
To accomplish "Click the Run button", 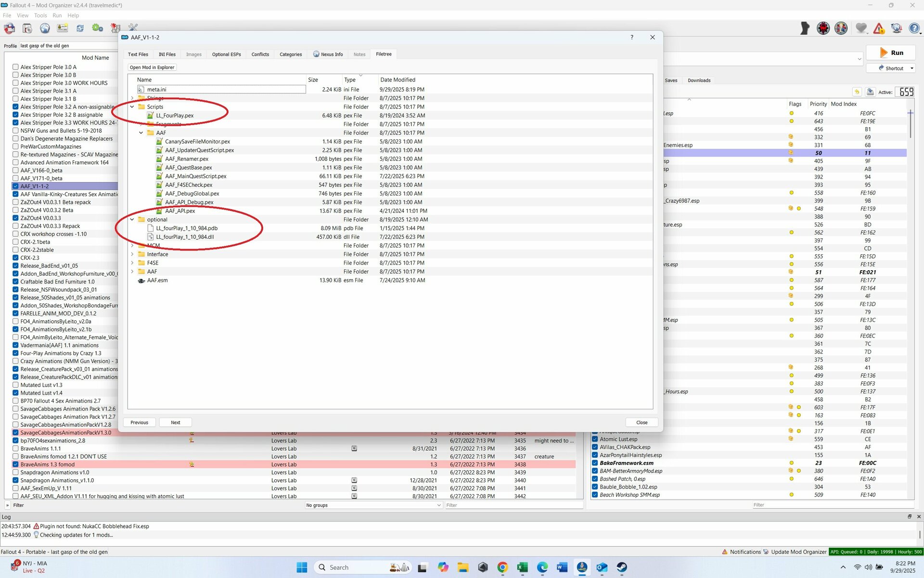I will coord(891,53).
